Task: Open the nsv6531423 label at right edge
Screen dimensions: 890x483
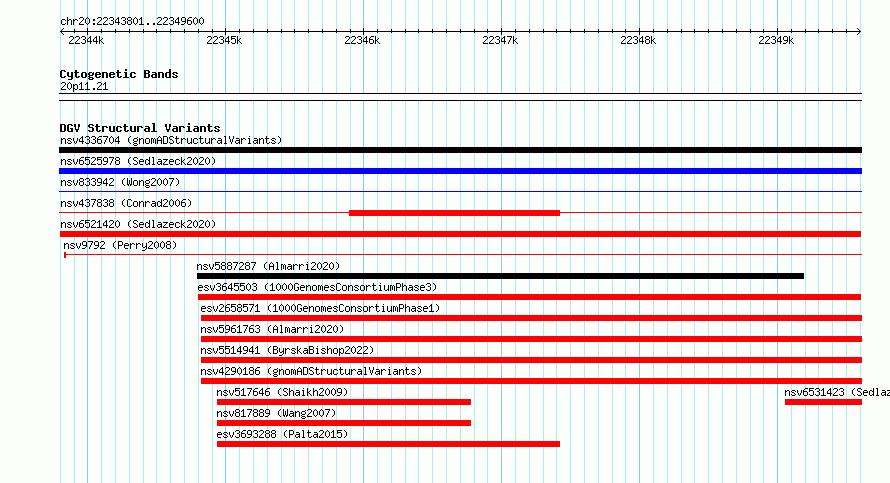Action: coord(837,392)
